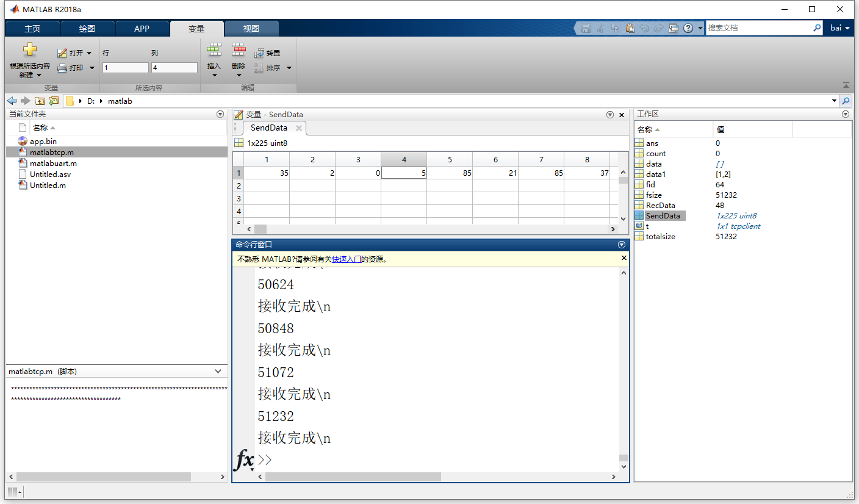Click the 转置 transpose button
Screen dimensions: 859x504
coord(267,54)
